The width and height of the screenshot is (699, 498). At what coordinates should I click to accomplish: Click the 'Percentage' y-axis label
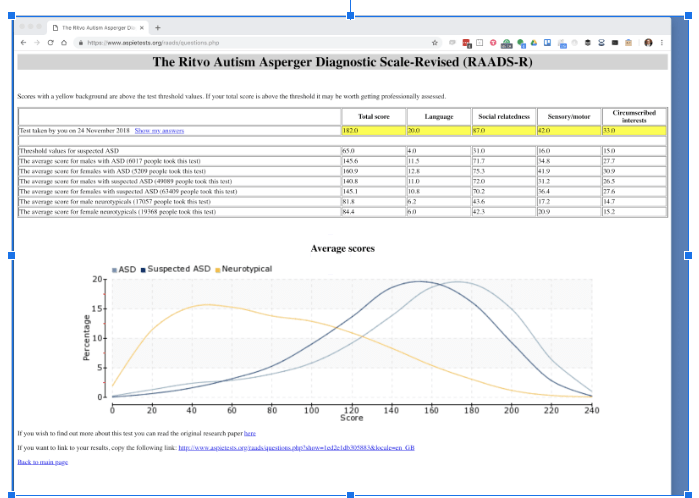(86, 337)
